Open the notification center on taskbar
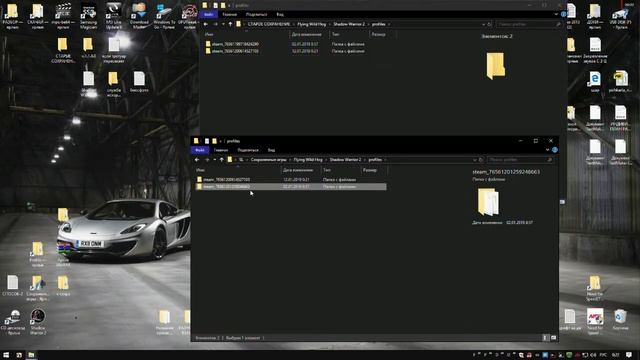This screenshot has height=360, width=640. pyautogui.click(x=629, y=355)
